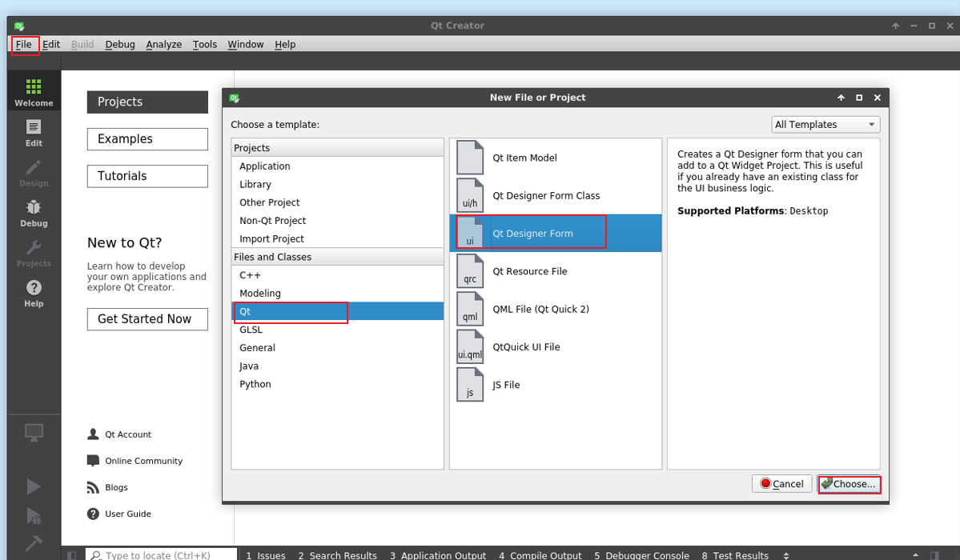Toggle the right sidebar from status bar

click(934, 555)
